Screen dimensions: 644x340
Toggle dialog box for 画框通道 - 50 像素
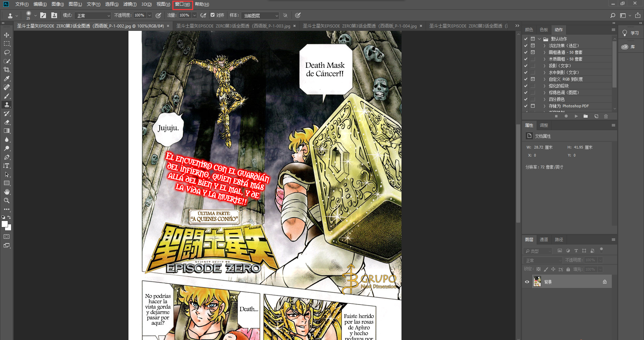(x=533, y=52)
